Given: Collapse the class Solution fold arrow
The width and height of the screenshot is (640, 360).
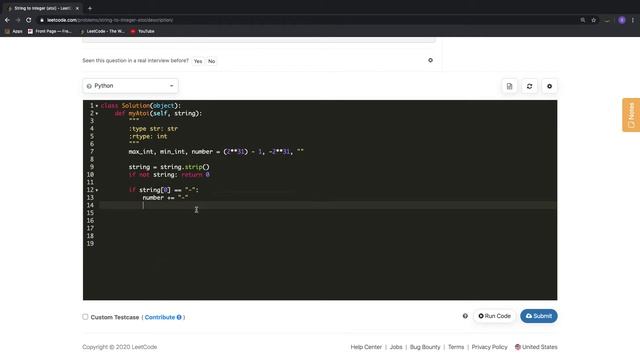Looking at the screenshot, I should point(97,106).
